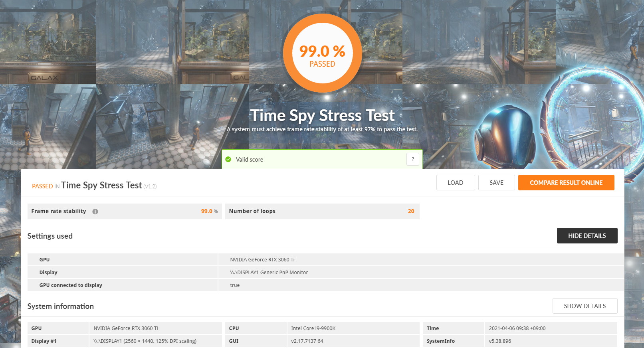644x348 pixels.
Task: Click the System information heading
Action: click(61, 306)
